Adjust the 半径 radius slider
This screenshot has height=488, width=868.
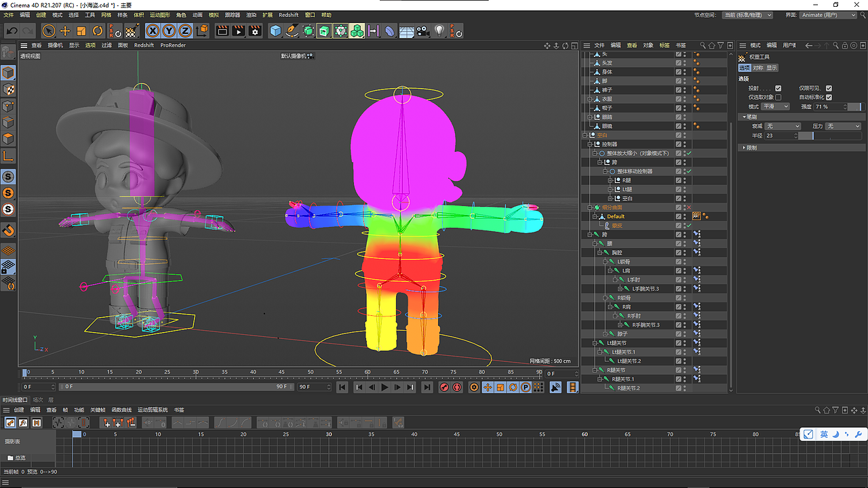(830, 136)
